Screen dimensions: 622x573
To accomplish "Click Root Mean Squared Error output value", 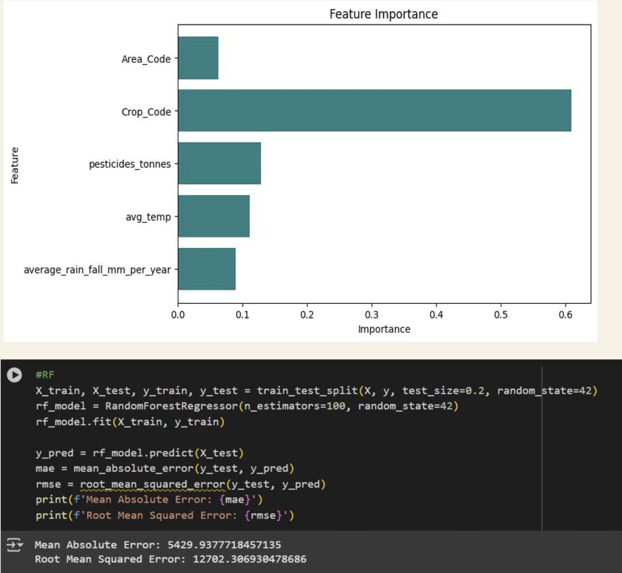I will 250,559.
